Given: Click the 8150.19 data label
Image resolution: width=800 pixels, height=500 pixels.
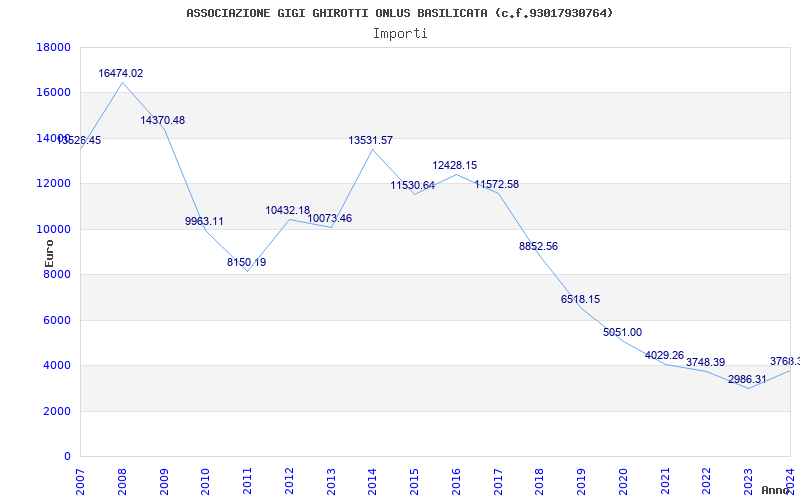Looking at the screenshot, I should 246,262.
